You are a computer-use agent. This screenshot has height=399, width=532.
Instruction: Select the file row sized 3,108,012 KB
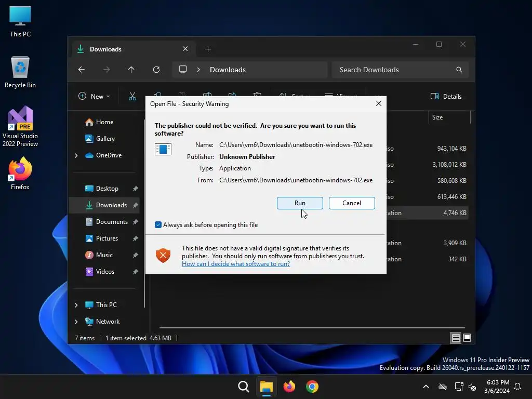tap(428, 165)
